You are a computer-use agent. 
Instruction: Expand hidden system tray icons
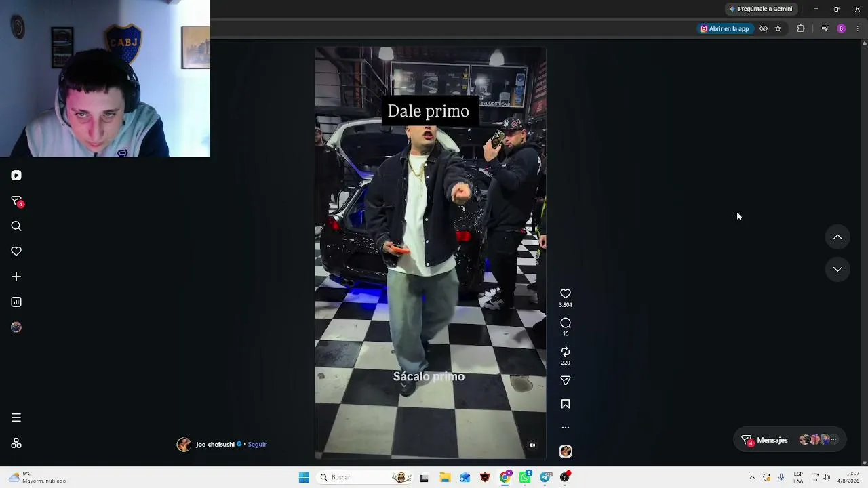coord(752,477)
